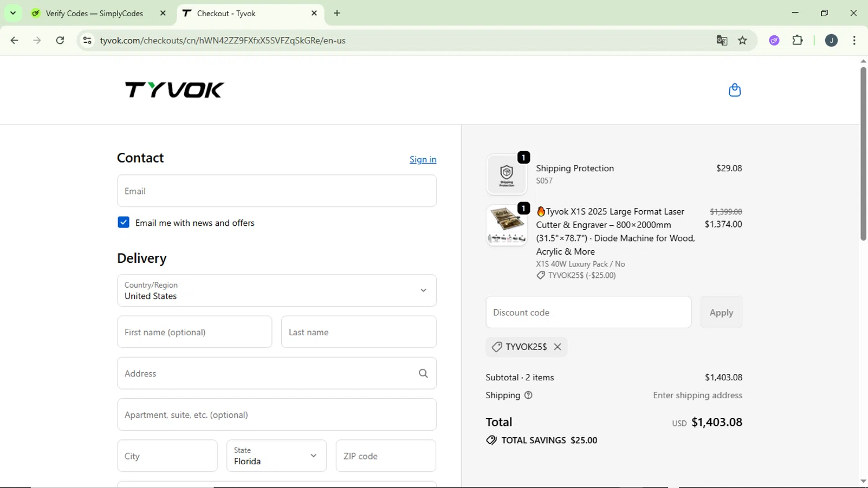
Task: Click the TOTAL SAVINGS $25.00 text
Action: tap(549, 441)
